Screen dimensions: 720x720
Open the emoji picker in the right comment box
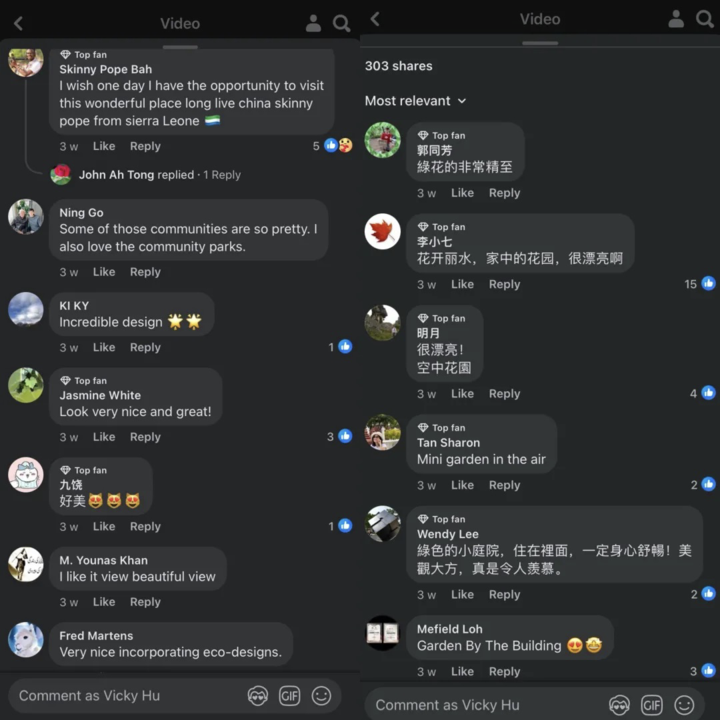pos(684,705)
